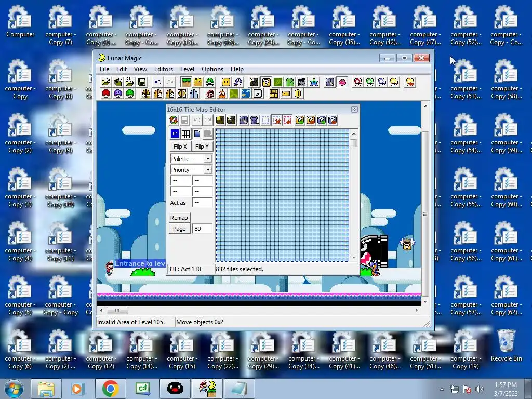Toggle the pressed yellow question block in main toolbar
This screenshot has width=532, height=399.
(x=266, y=82)
